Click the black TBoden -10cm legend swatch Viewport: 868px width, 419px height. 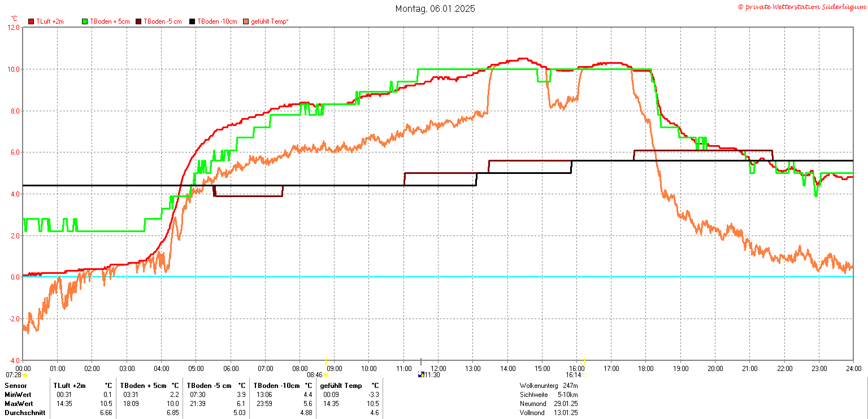192,21
